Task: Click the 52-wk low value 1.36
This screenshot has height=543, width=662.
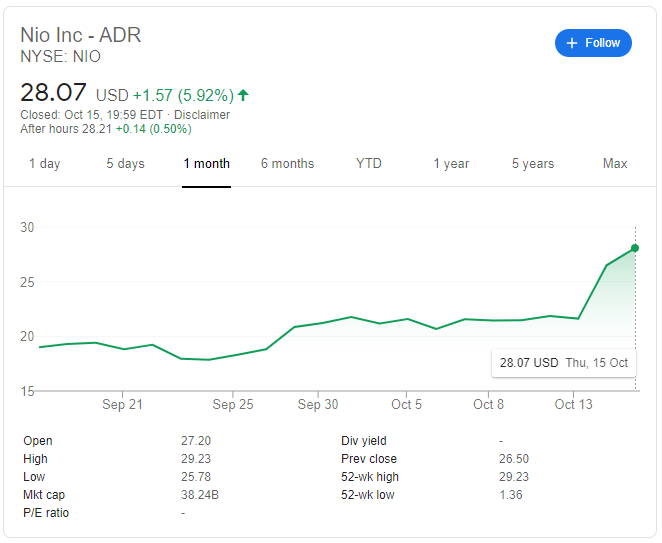Action: (x=511, y=495)
